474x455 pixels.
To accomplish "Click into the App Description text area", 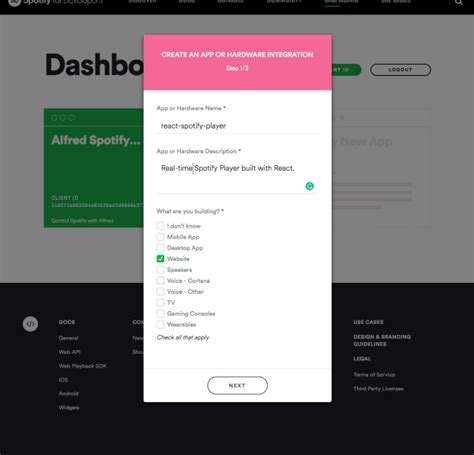I will point(238,176).
